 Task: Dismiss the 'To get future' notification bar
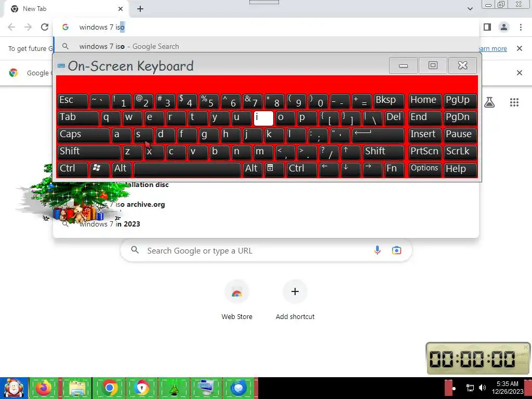coord(519,48)
